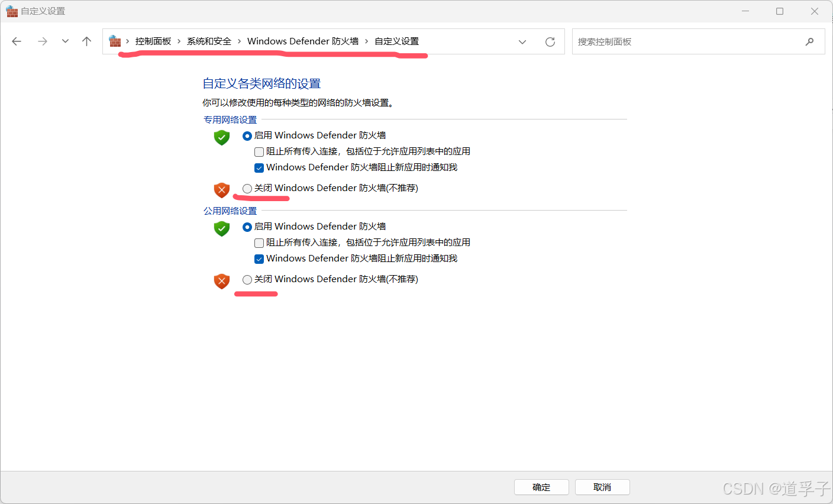Viewport: 833px width, 504px height.
Task: Open recent locations dropdown arrow
Action: 65,41
